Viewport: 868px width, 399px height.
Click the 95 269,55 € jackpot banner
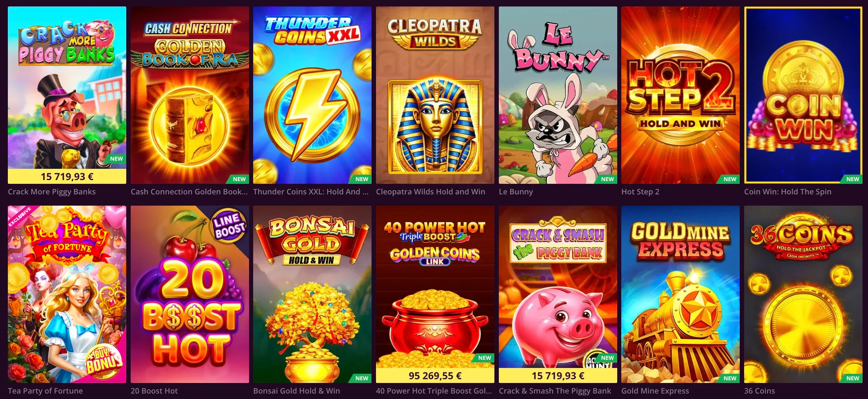click(435, 376)
